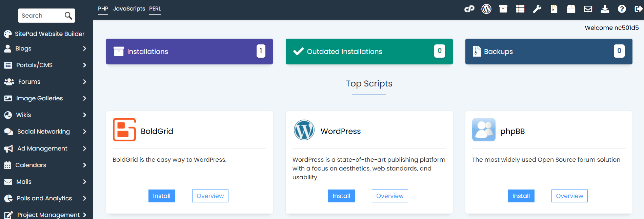This screenshot has width=644, height=219.
Task: Click the Welcome nc501d5 text
Action: point(612,28)
